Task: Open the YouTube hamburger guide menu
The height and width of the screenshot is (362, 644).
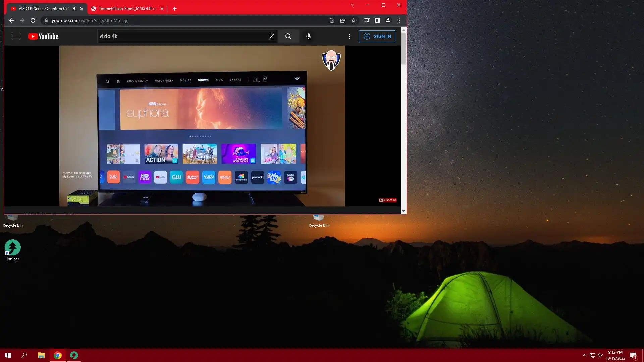Action: (16, 36)
